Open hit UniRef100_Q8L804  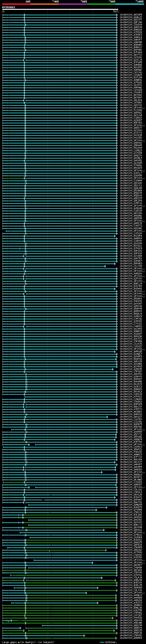coord(131,100)
